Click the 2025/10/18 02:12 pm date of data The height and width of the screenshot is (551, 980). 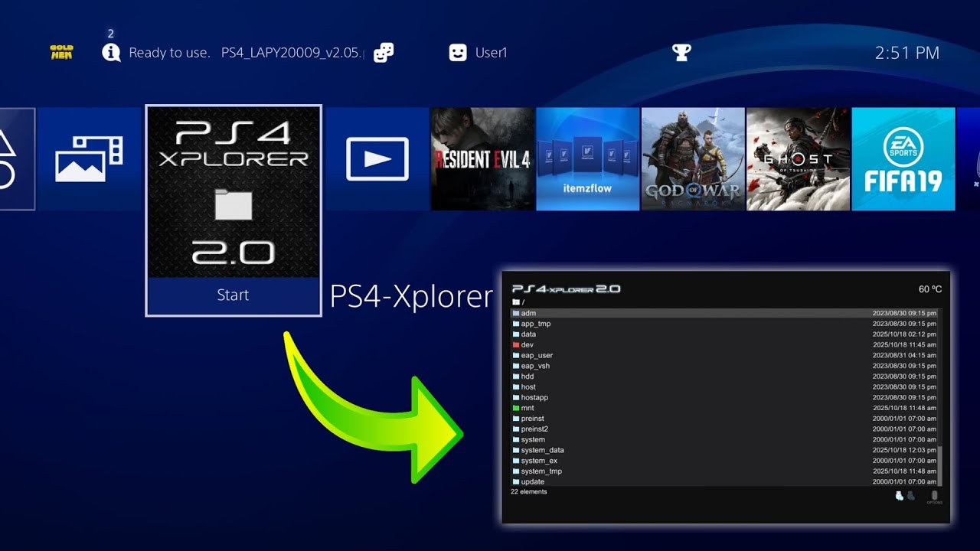tap(904, 334)
